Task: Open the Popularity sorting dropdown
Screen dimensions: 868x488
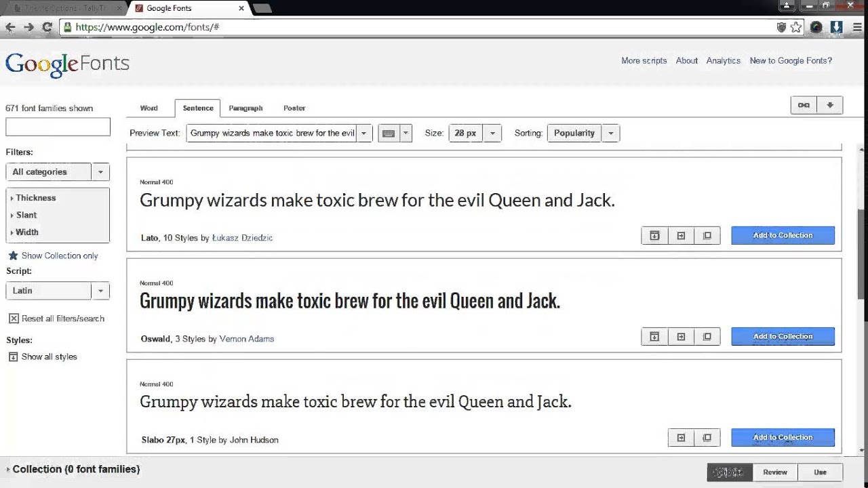Action: [x=583, y=134]
